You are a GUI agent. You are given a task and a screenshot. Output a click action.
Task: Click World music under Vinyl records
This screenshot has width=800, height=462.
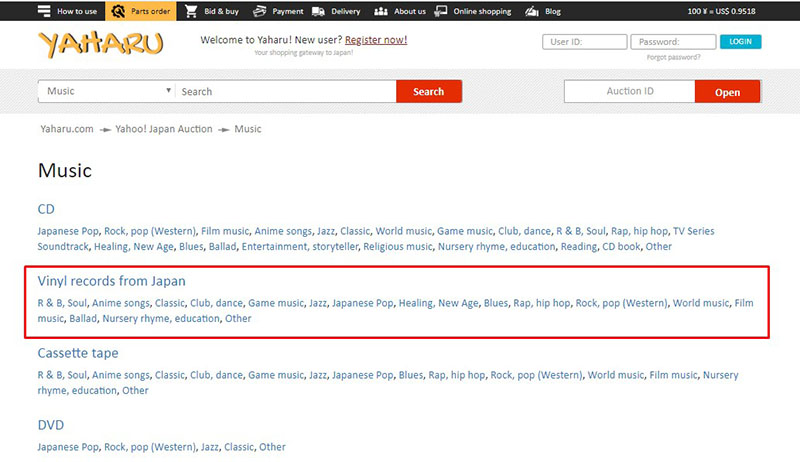pos(701,303)
